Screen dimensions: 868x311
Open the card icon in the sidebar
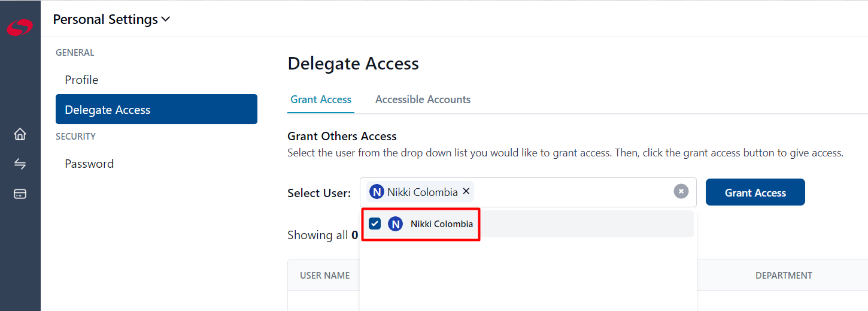click(20, 194)
